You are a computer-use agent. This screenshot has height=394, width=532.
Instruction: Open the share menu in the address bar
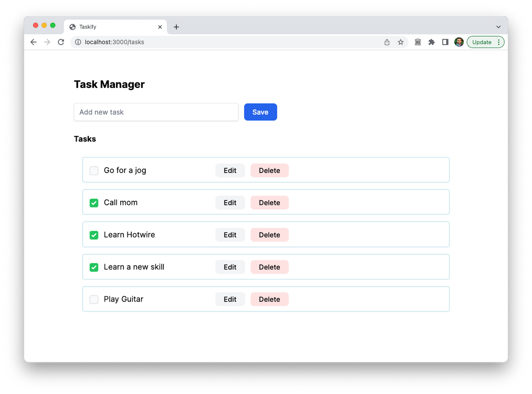click(x=387, y=42)
